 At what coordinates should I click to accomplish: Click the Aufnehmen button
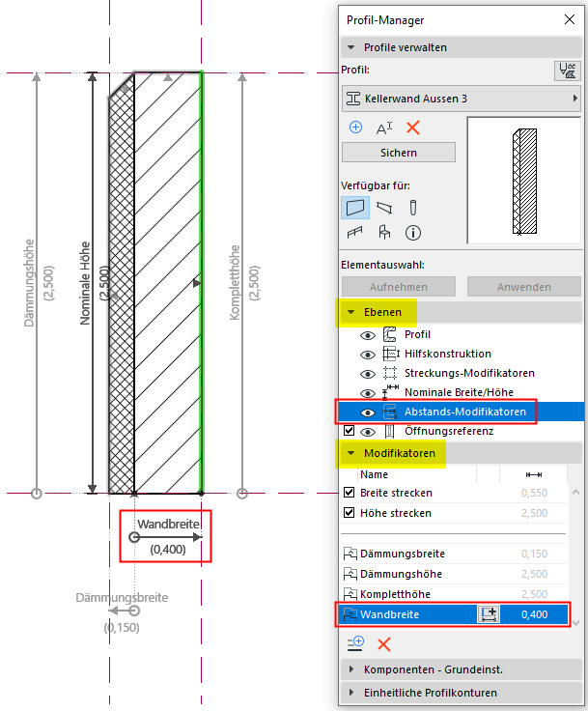click(399, 287)
